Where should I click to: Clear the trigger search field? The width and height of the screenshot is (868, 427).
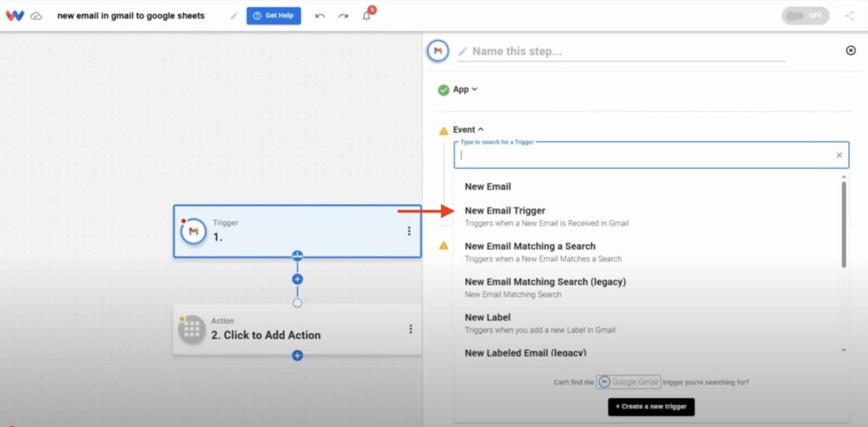coord(839,155)
